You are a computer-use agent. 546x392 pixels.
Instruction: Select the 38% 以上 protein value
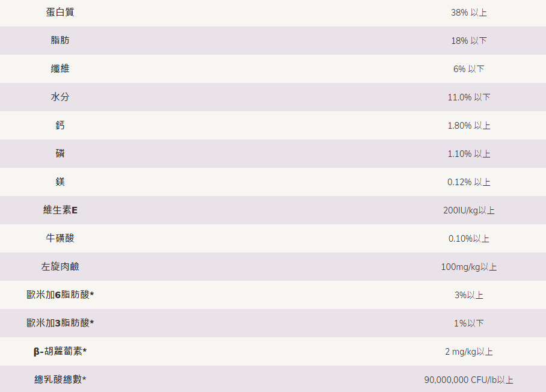(468, 13)
